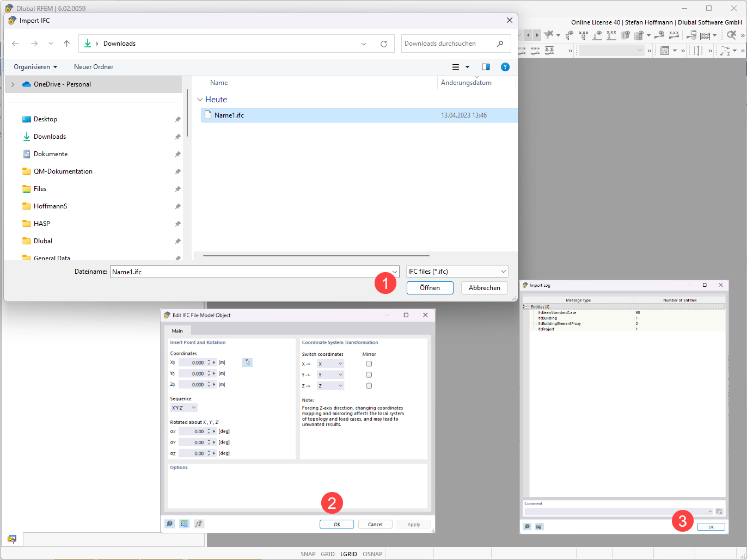747x560 pixels.
Task: Refresh the Downloads folder view
Action: pyautogui.click(x=384, y=44)
